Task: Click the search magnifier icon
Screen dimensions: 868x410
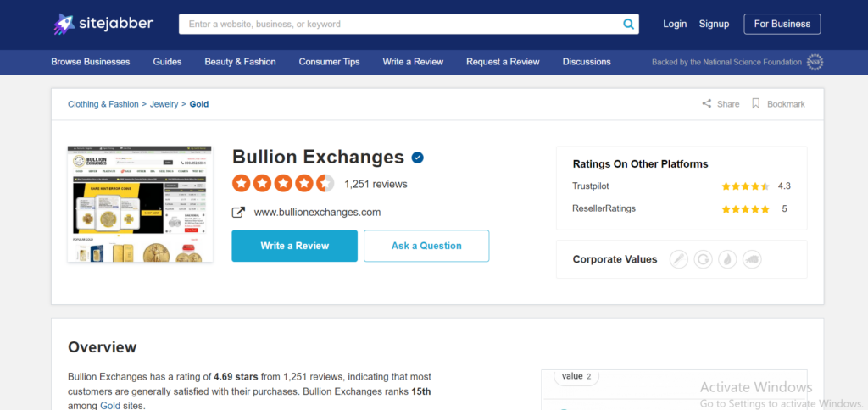Action: pyautogui.click(x=628, y=24)
